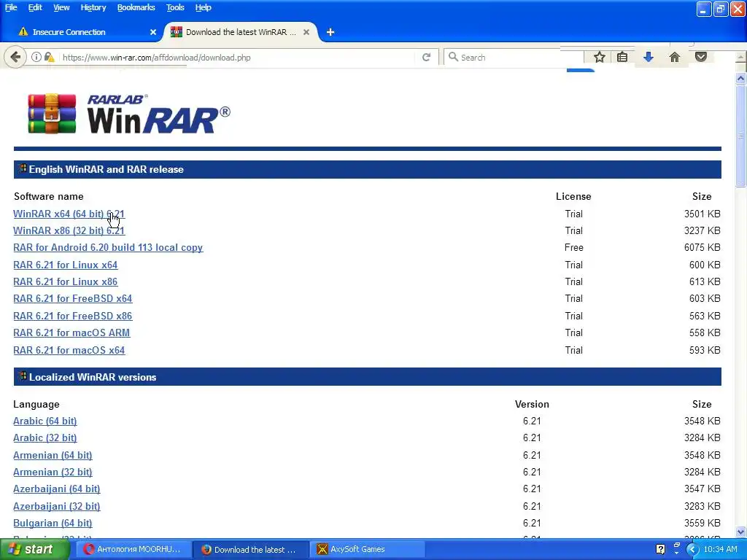
Task: Open the Tools menu
Action: 175,7
